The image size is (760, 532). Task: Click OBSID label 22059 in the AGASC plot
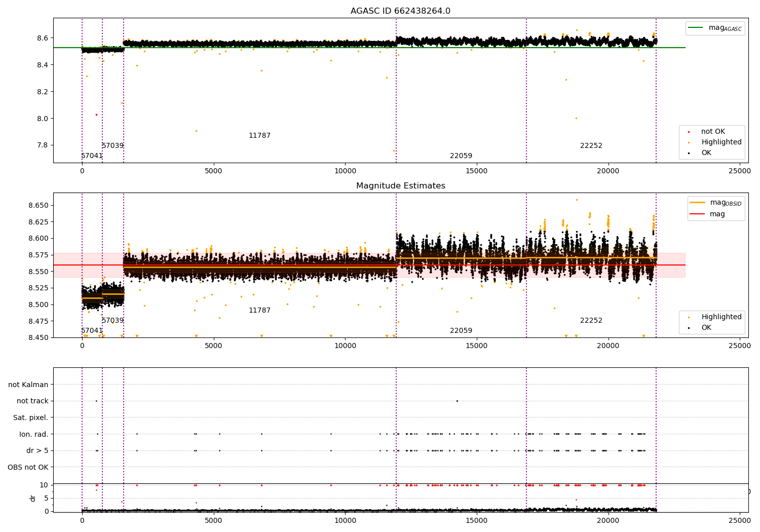click(x=461, y=156)
